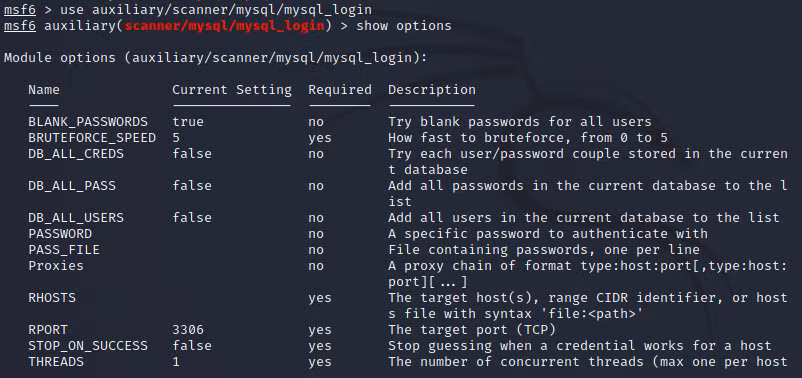Click the DB_ALL_CREDS false value
Screen dimensions: 802x378
tap(192, 153)
